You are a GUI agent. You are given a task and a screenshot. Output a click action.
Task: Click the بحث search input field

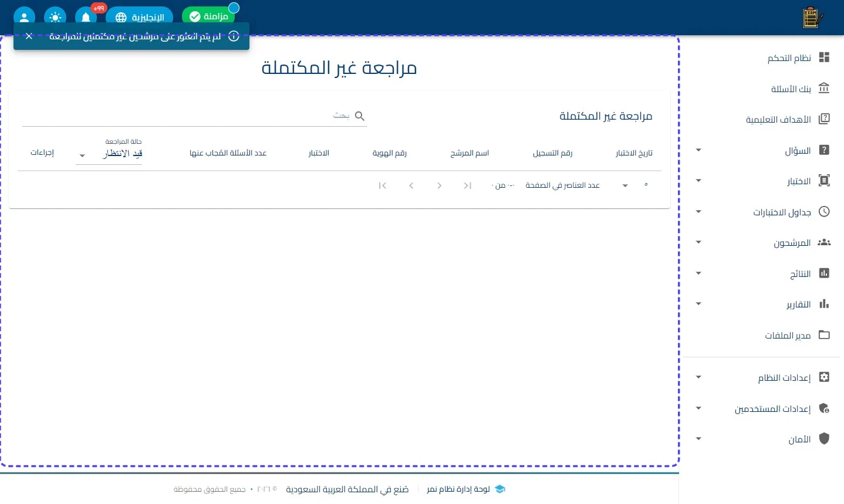[187, 116]
